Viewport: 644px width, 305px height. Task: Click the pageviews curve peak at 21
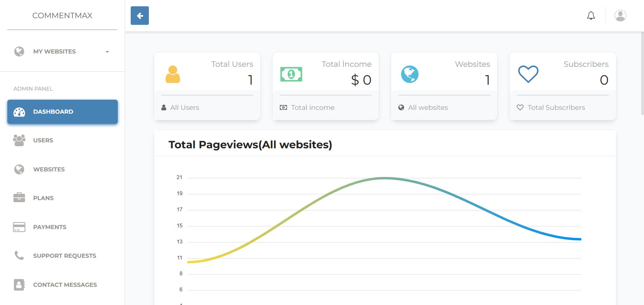click(384, 178)
